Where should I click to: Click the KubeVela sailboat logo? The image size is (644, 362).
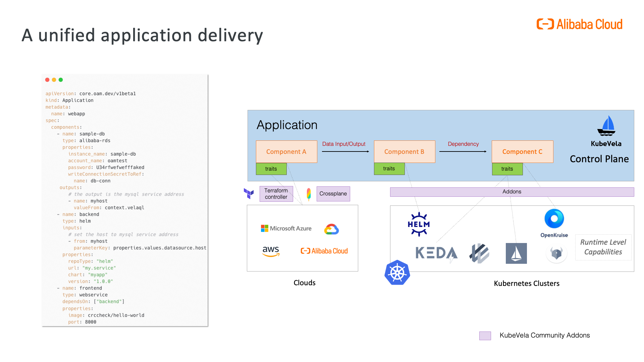point(606,126)
